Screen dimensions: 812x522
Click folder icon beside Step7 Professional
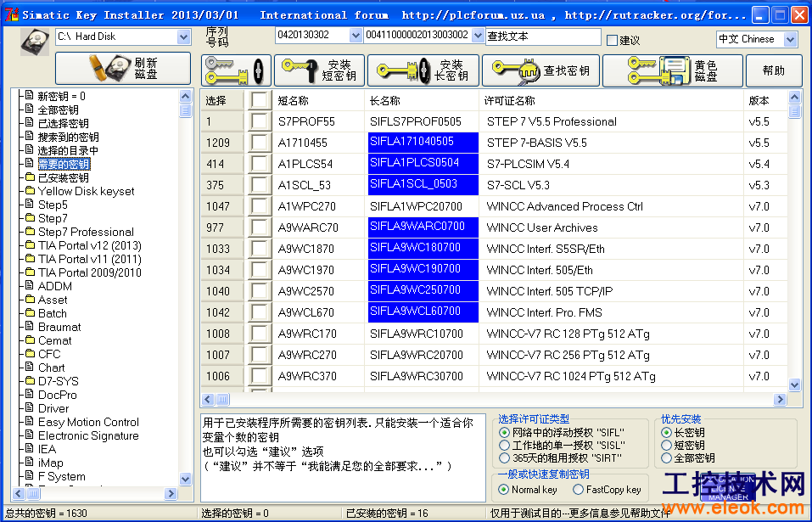(x=30, y=231)
